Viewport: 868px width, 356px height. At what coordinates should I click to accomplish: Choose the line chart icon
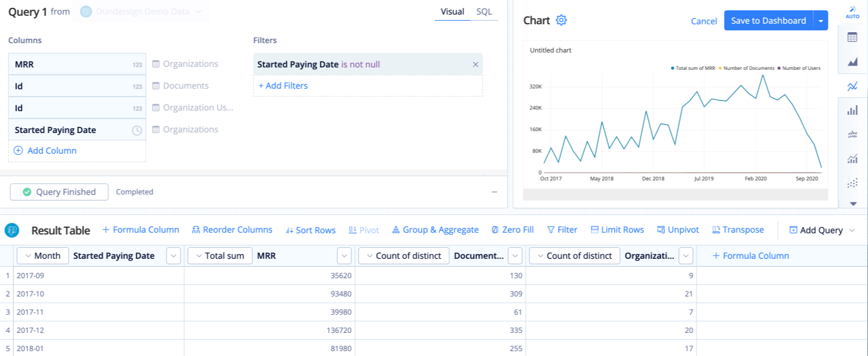click(x=852, y=86)
